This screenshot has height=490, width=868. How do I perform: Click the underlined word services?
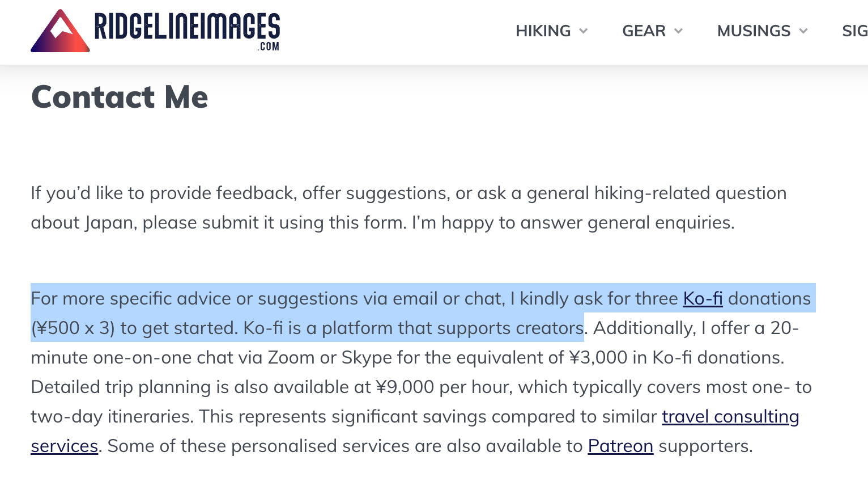click(65, 446)
